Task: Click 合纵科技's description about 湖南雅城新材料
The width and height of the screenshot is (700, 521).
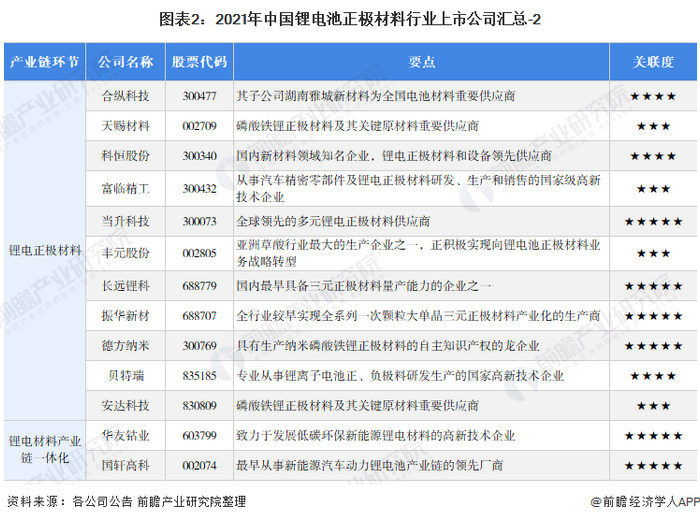Action: [x=376, y=96]
